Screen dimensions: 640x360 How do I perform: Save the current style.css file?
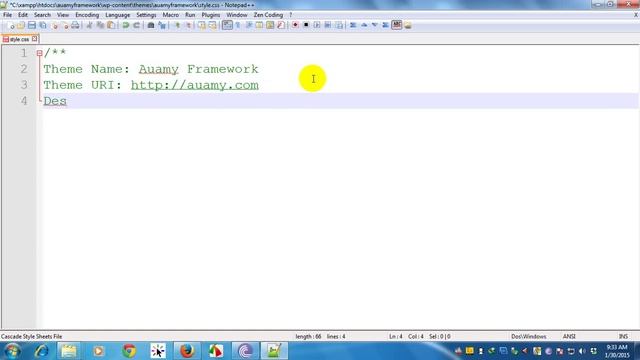point(31,25)
